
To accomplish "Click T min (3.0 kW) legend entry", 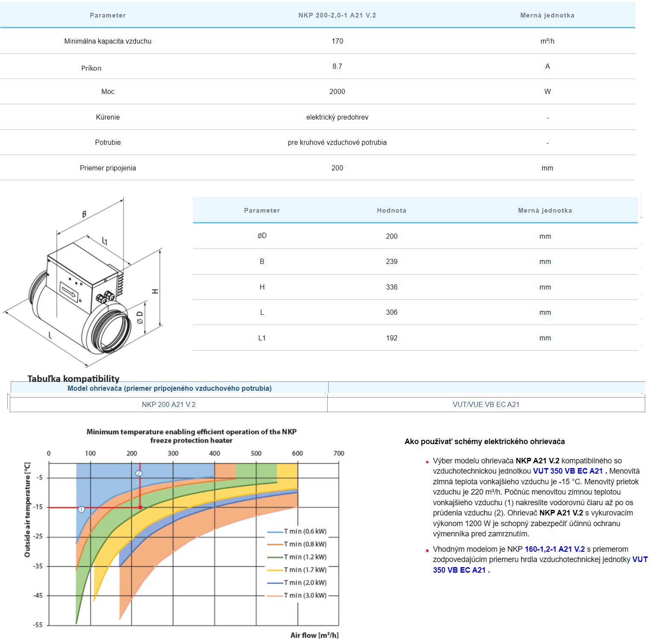I will click(x=305, y=596).
